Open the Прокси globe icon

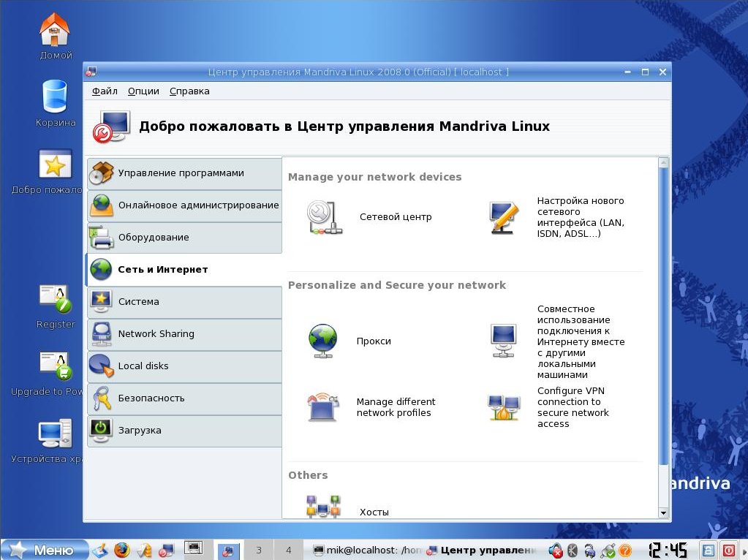(323, 341)
